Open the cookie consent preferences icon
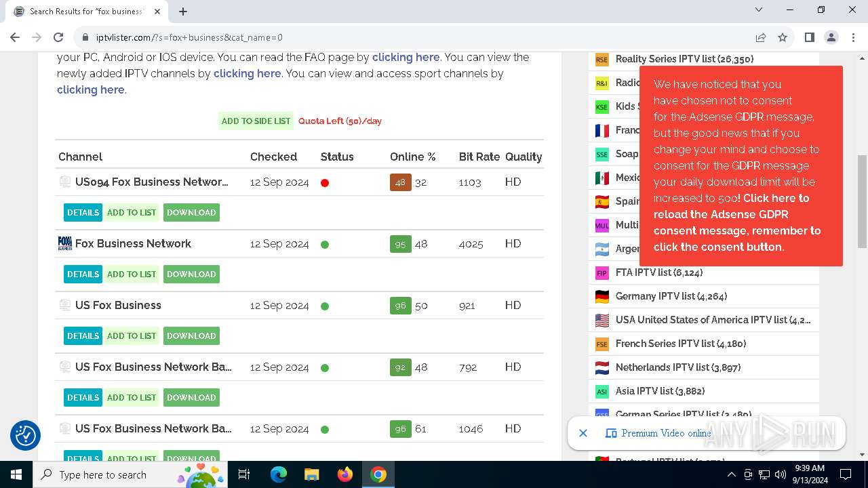Image resolution: width=868 pixels, height=488 pixels. (x=26, y=435)
